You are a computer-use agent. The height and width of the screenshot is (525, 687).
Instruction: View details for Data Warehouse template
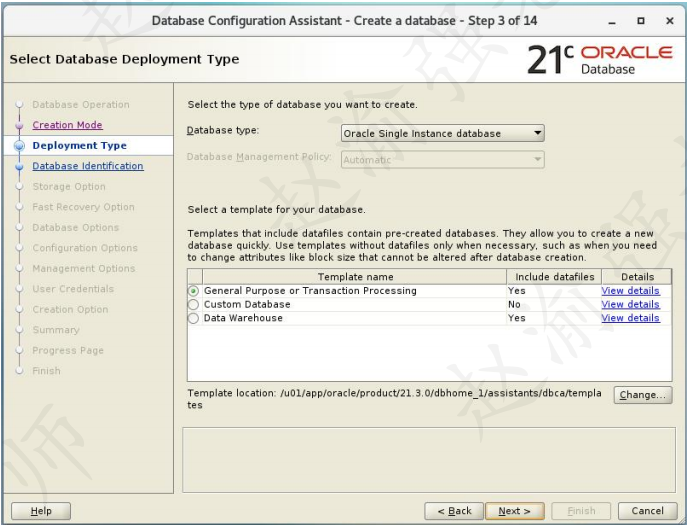(x=630, y=318)
